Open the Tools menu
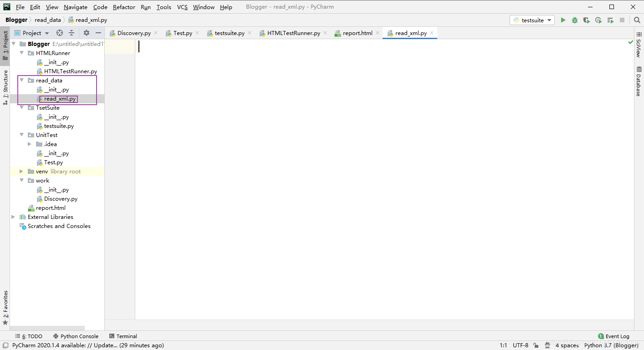 pos(164,7)
